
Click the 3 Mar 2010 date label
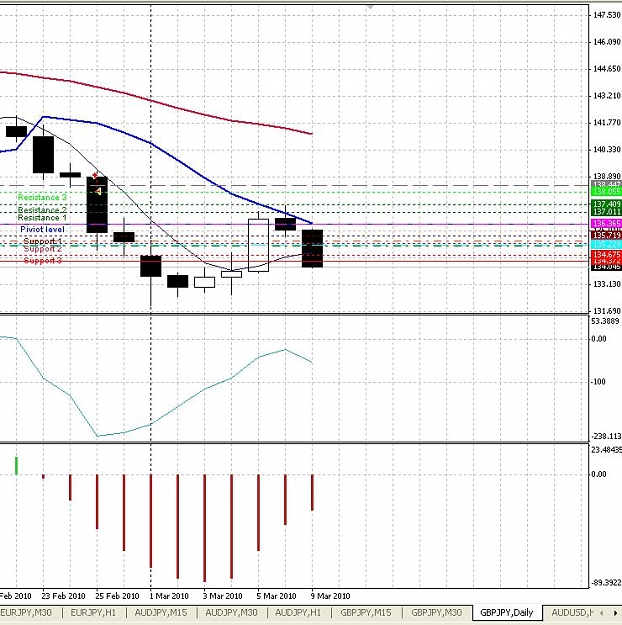(x=222, y=596)
